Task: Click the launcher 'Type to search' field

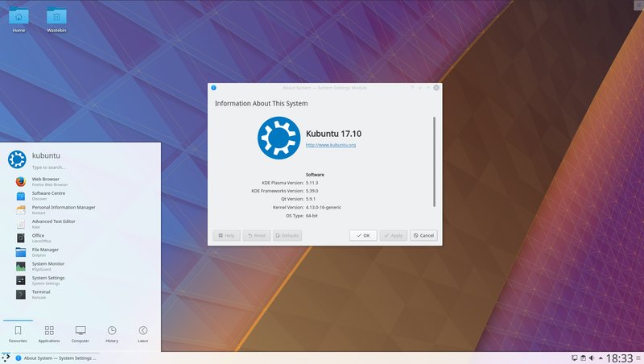Action: [x=48, y=168]
